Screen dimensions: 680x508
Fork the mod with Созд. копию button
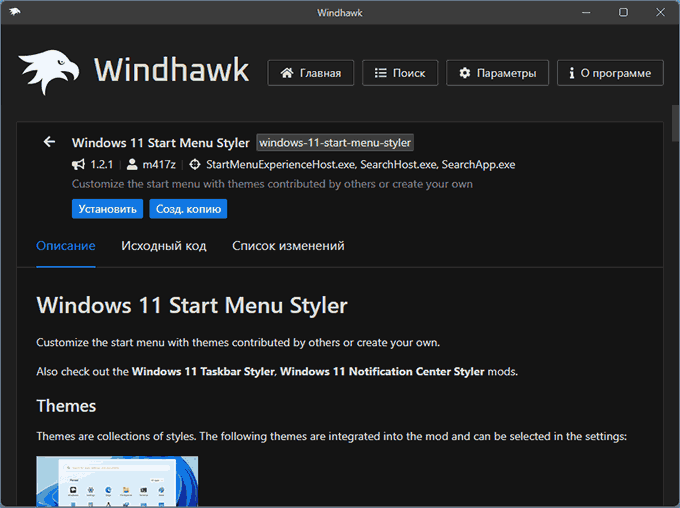tap(188, 209)
